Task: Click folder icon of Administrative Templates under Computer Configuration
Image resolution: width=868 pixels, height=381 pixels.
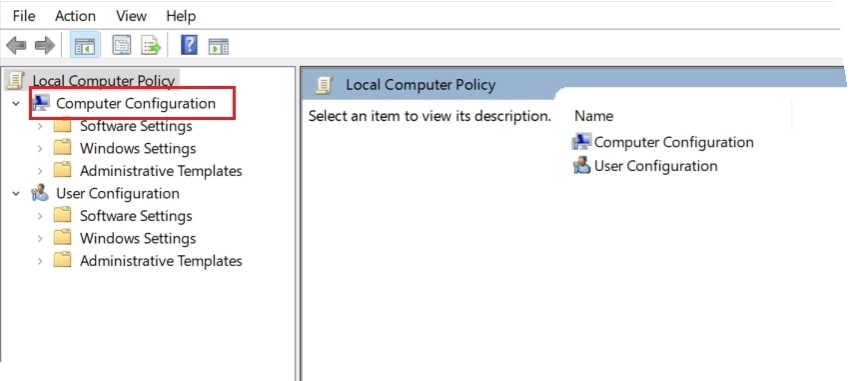Action: click(x=63, y=170)
